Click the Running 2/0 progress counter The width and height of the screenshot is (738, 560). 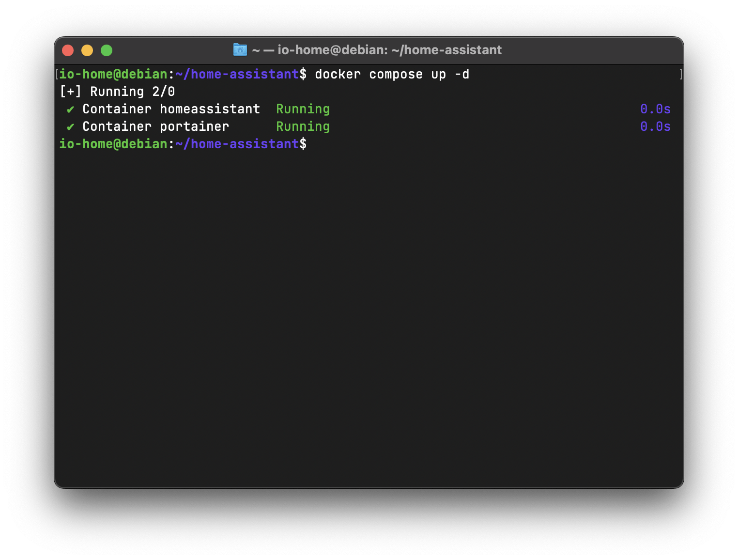coord(132,91)
